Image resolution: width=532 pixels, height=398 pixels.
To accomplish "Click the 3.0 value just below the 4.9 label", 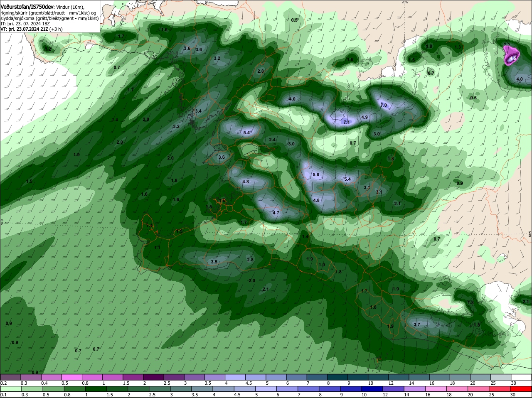I will click(x=377, y=134).
